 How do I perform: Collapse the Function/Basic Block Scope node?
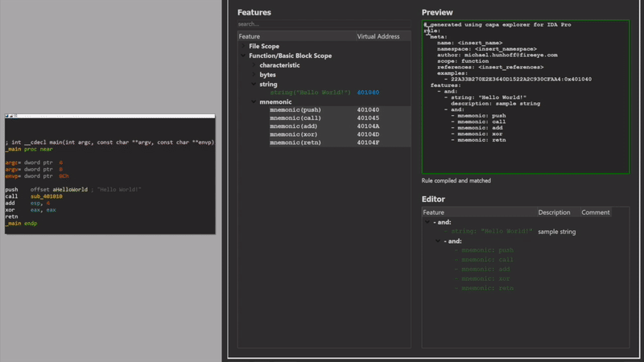point(243,56)
